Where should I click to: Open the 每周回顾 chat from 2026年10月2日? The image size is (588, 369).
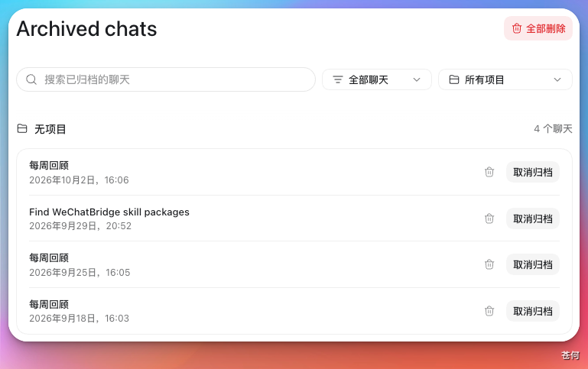click(49, 165)
